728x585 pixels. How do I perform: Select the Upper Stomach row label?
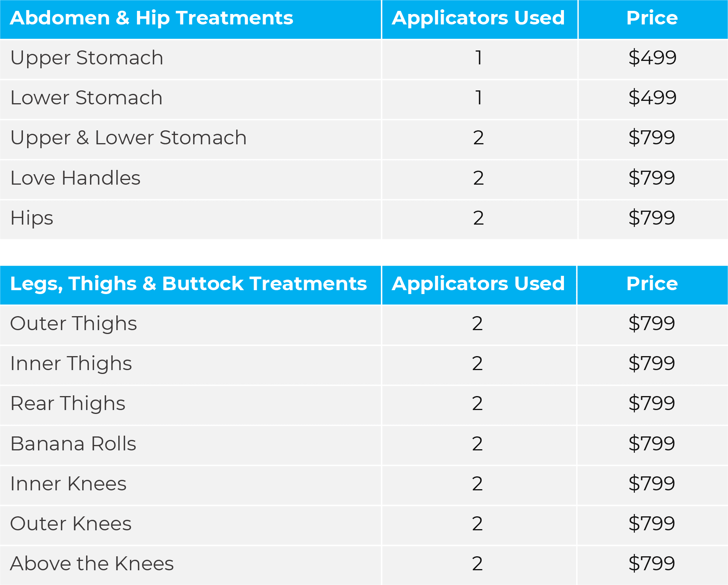coord(87,58)
